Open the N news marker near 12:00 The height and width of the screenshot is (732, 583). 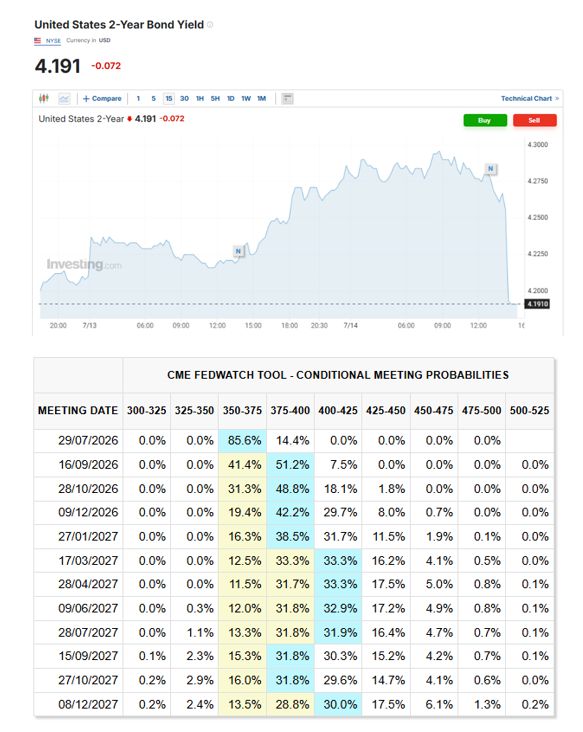click(x=239, y=251)
